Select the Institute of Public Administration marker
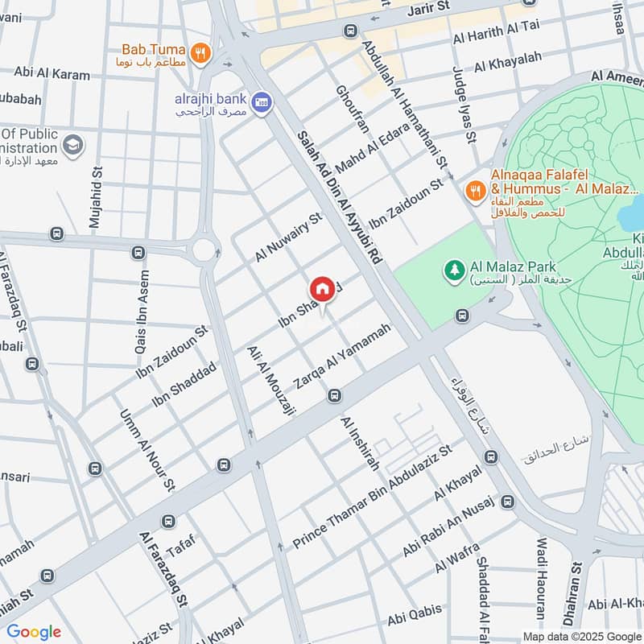Viewport: 644px width, 644px height. click(73, 147)
